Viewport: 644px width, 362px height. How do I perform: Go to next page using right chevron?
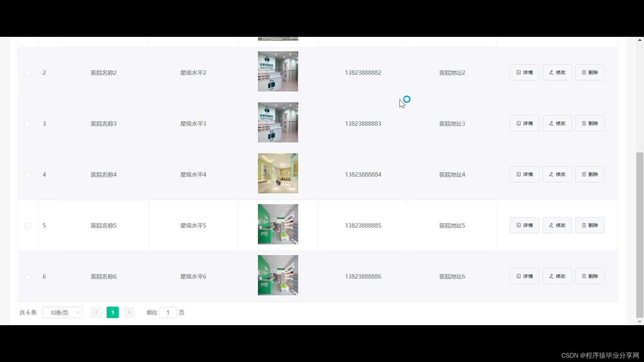(129, 312)
